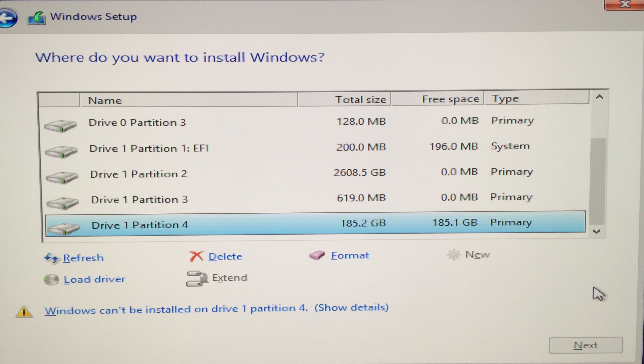The image size is (644, 364).
Task: Open the Show details warning link
Action: [351, 307]
